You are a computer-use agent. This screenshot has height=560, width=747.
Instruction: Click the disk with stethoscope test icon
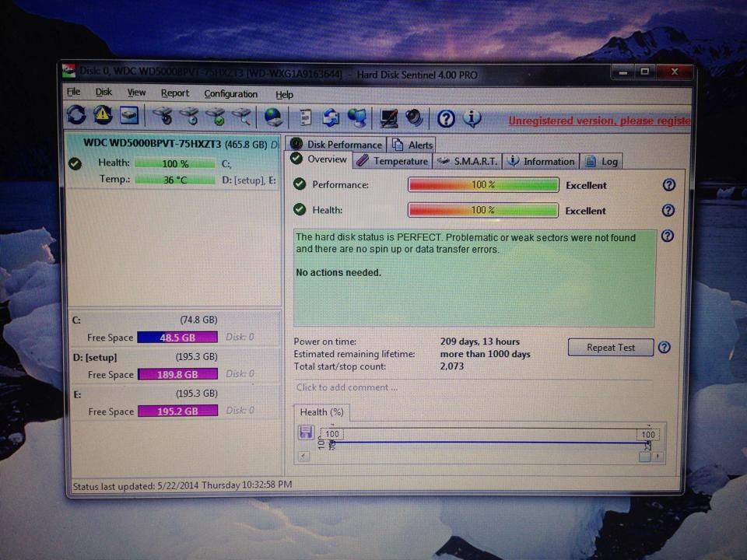tap(163, 116)
